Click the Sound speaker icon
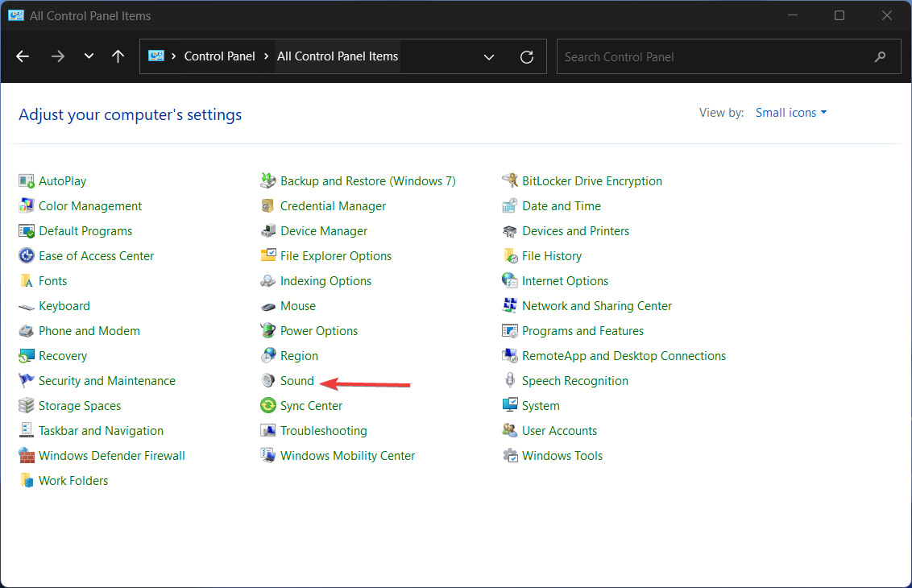This screenshot has width=912, height=588. click(268, 381)
